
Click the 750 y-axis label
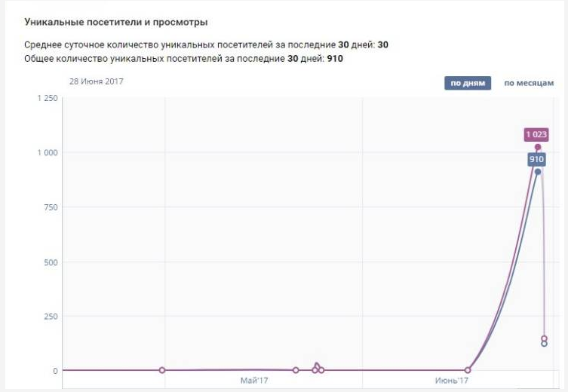tap(51, 207)
